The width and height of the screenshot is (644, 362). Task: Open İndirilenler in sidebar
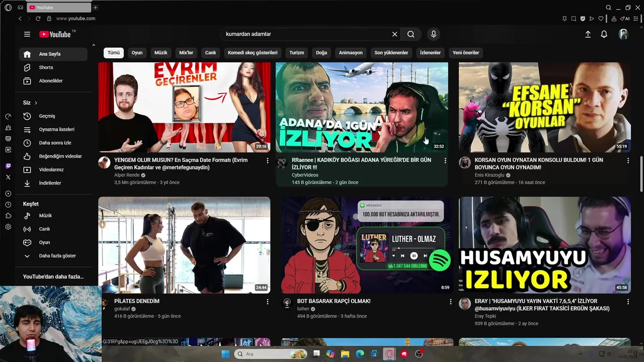(53, 183)
